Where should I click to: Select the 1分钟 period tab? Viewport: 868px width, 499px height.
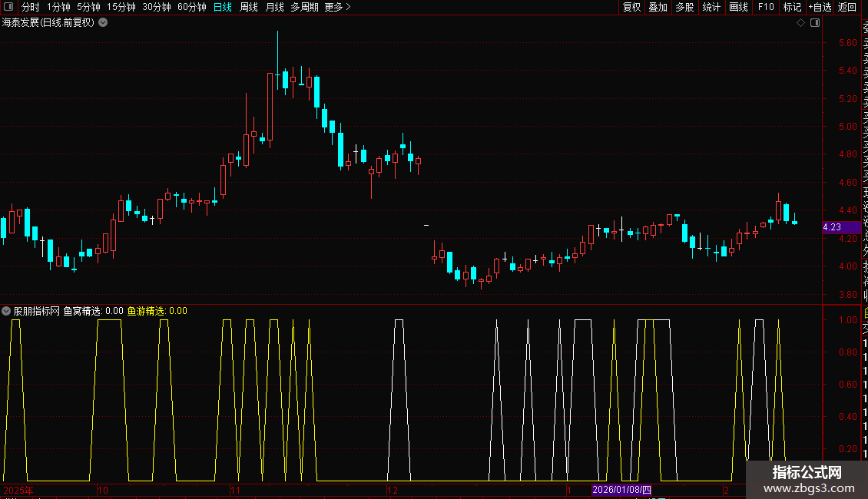pos(58,7)
